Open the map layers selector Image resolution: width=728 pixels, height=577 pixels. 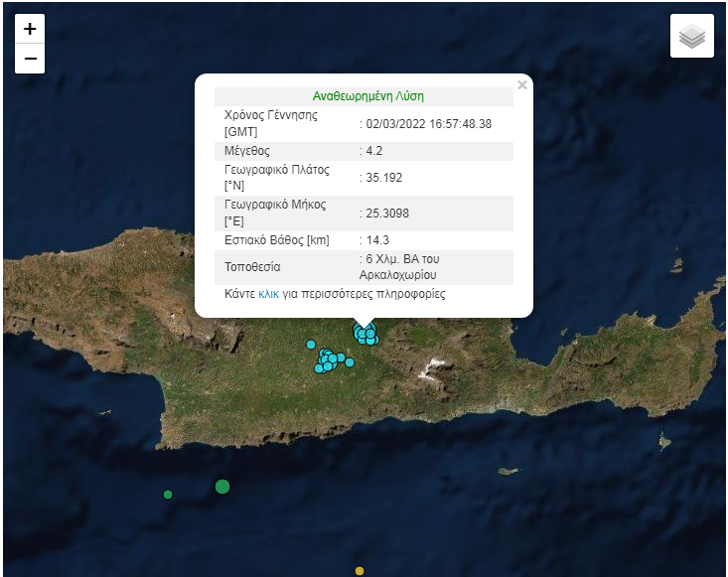point(691,37)
